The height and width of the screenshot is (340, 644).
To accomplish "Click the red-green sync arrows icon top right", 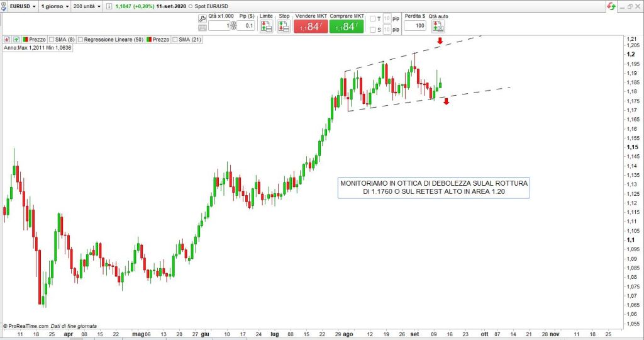I will point(611,6).
